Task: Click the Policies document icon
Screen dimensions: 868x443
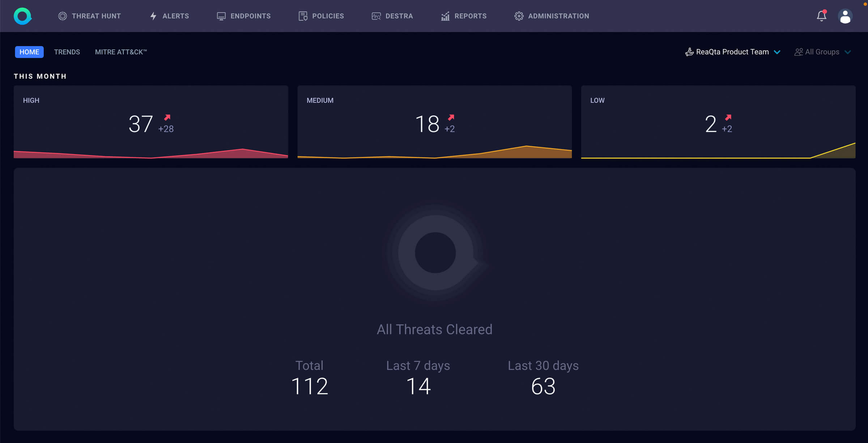Action: [x=303, y=16]
